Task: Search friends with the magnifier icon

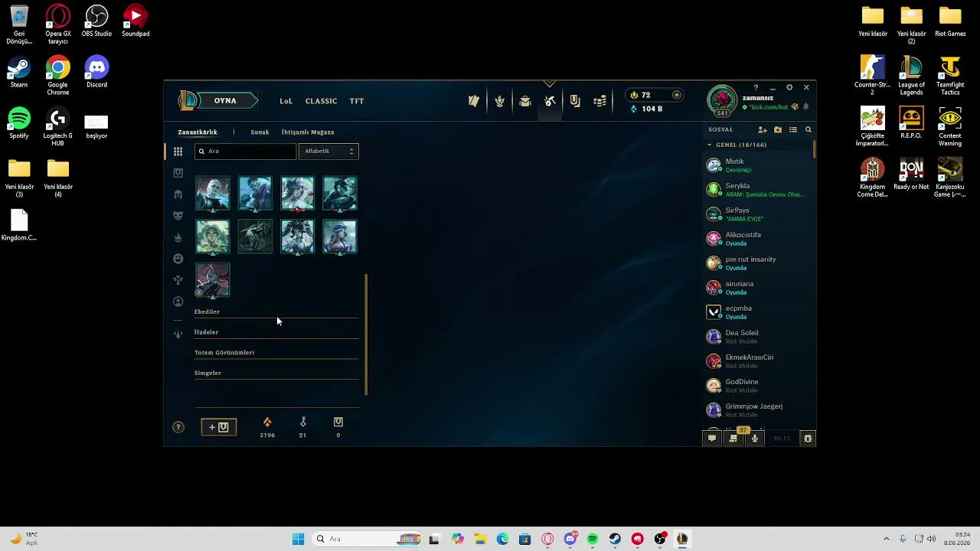Action: click(x=808, y=130)
